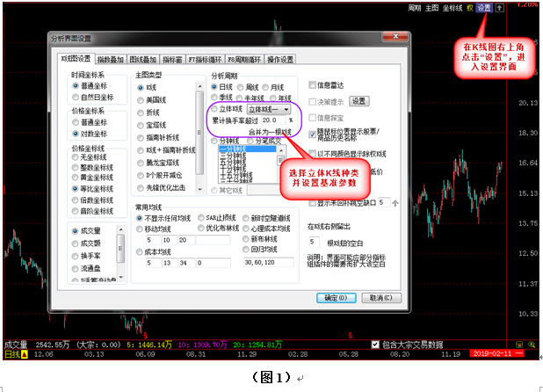543x392 pixels.
Task: Click the yellow warning triangle beside 日线
Action: coord(25,354)
